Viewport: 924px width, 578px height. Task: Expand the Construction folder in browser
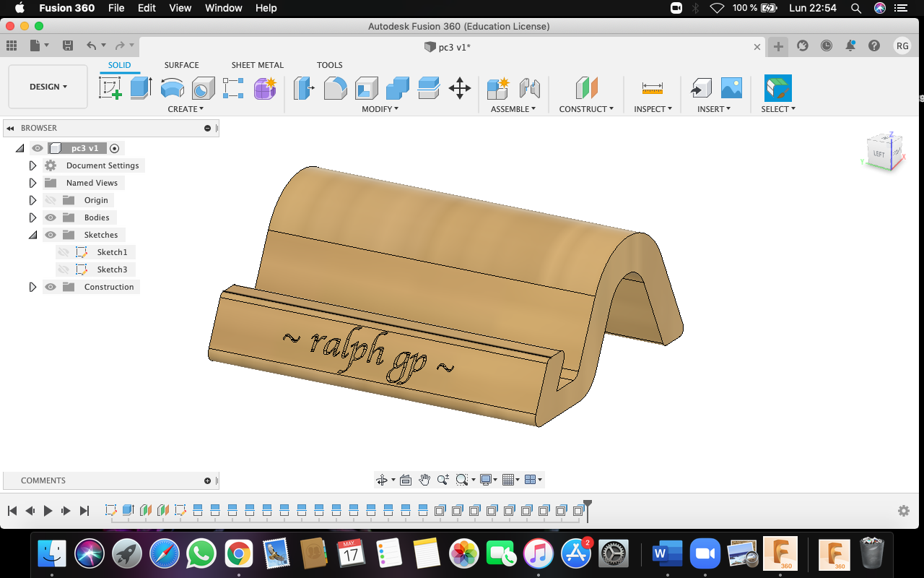(x=32, y=287)
